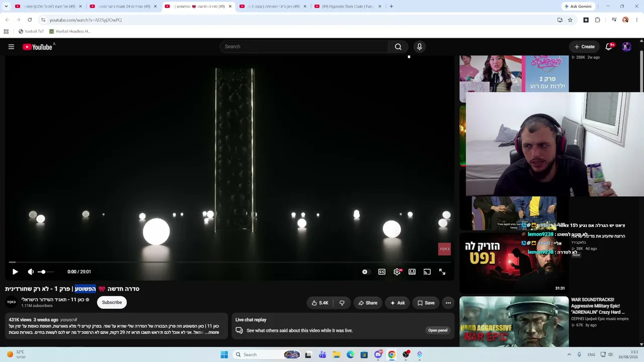Open Microsoft Edge from the taskbar

[x=350, y=354]
